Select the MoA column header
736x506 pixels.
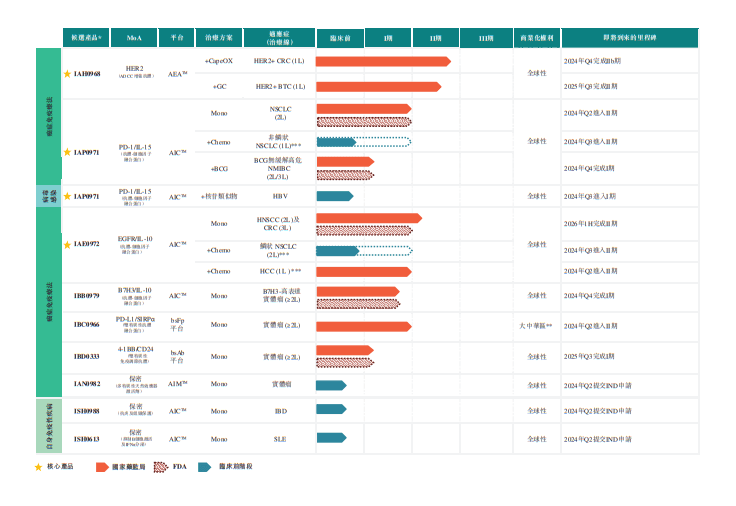(x=134, y=38)
